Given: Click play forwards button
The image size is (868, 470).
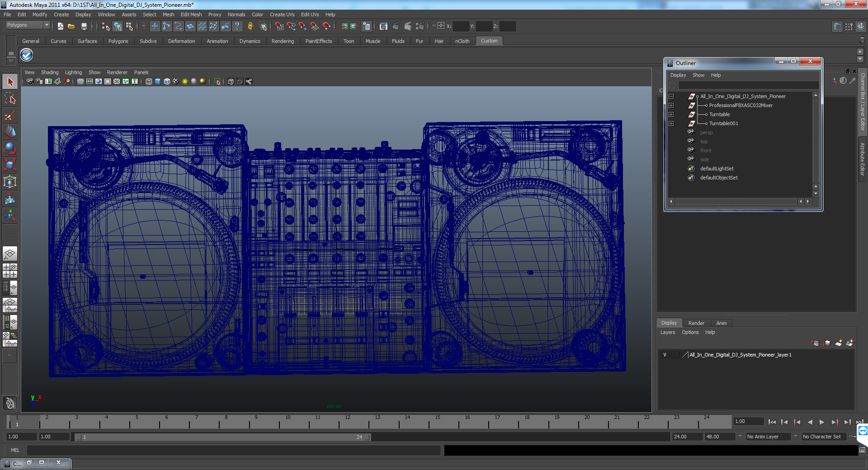Looking at the screenshot, I should click(822, 422).
